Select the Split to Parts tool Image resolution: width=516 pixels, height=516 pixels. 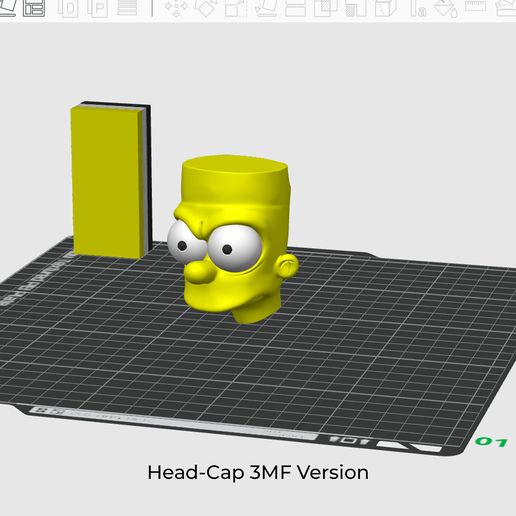(98, 8)
